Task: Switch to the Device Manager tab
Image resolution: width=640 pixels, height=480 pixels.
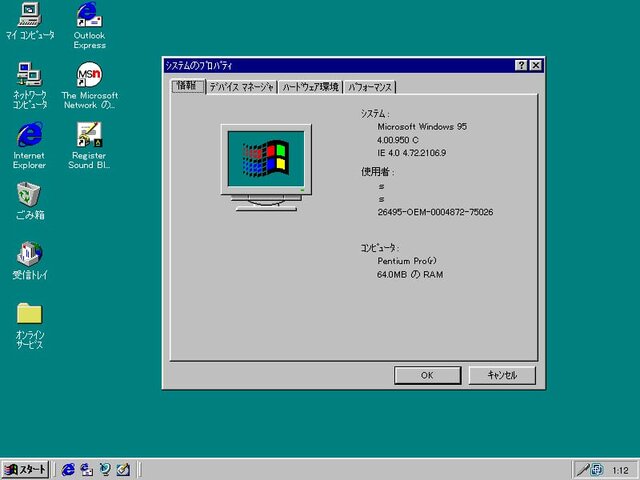Action: click(x=242, y=87)
